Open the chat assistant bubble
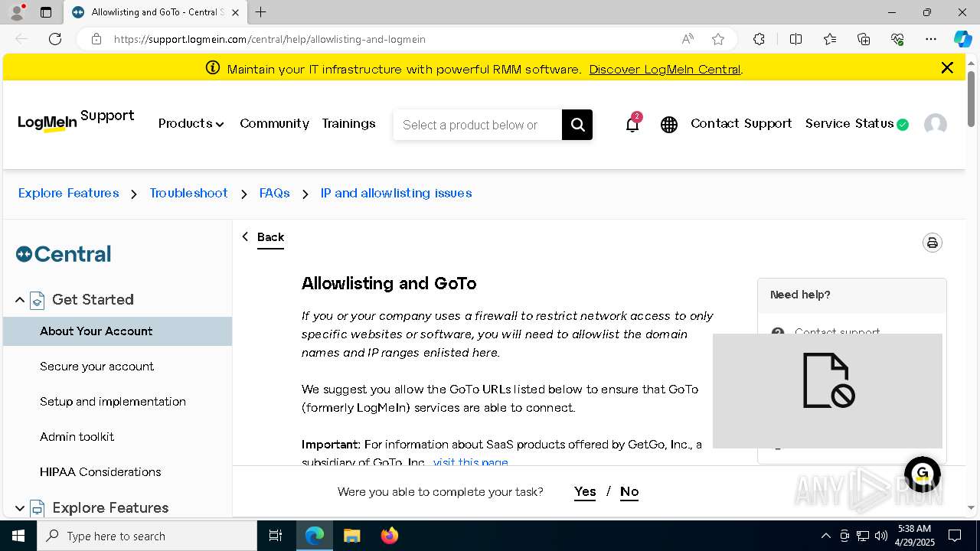980x551 pixels. [x=922, y=474]
